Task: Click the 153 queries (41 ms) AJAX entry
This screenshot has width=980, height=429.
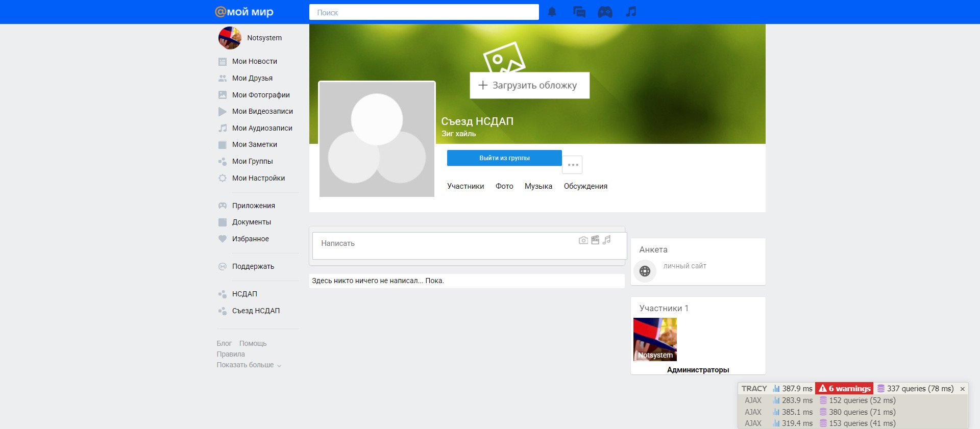Action: coord(857,423)
